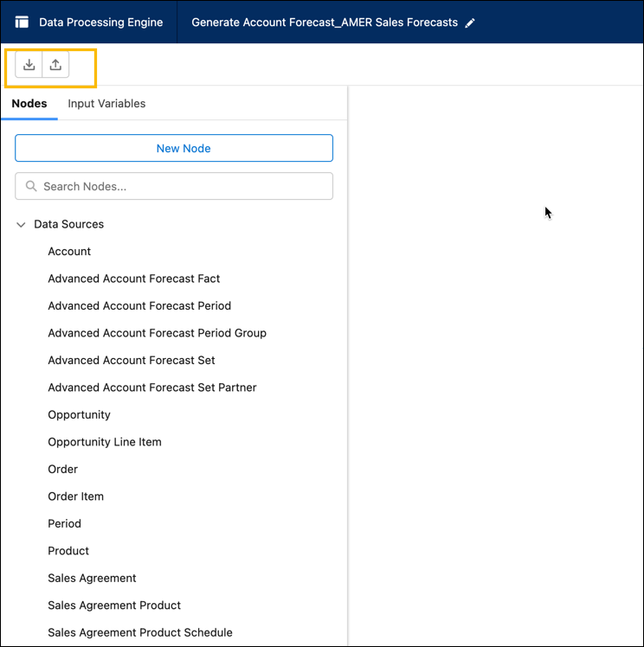Select the Account data source
This screenshot has height=647, width=644.
pyautogui.click(x=69, y=252)
